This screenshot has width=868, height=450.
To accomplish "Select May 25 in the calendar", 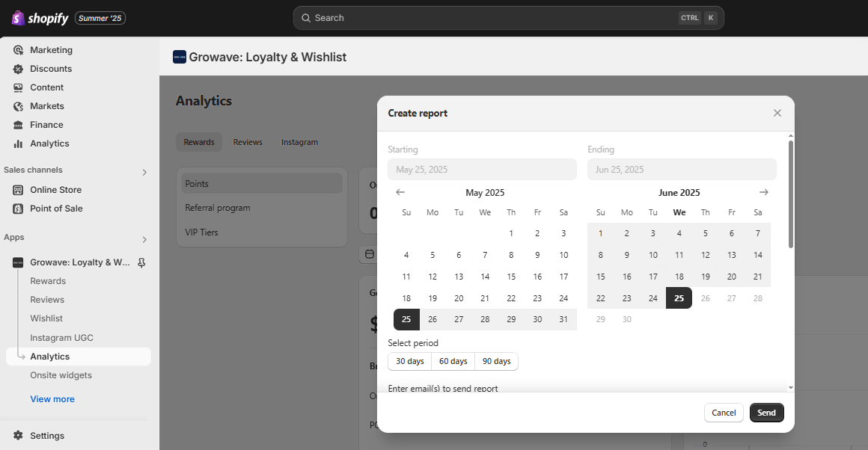I will pos(406,319).
